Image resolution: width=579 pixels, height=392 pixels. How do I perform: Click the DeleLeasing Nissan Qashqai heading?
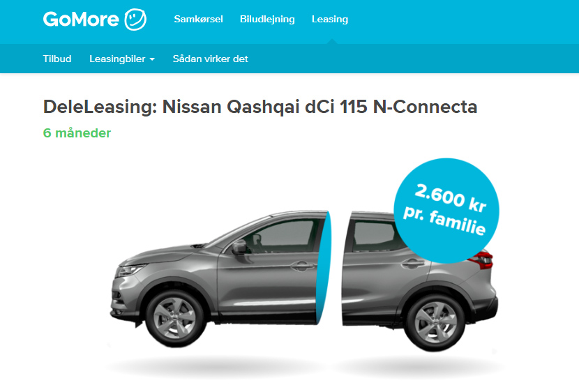(x=260, y=107)
